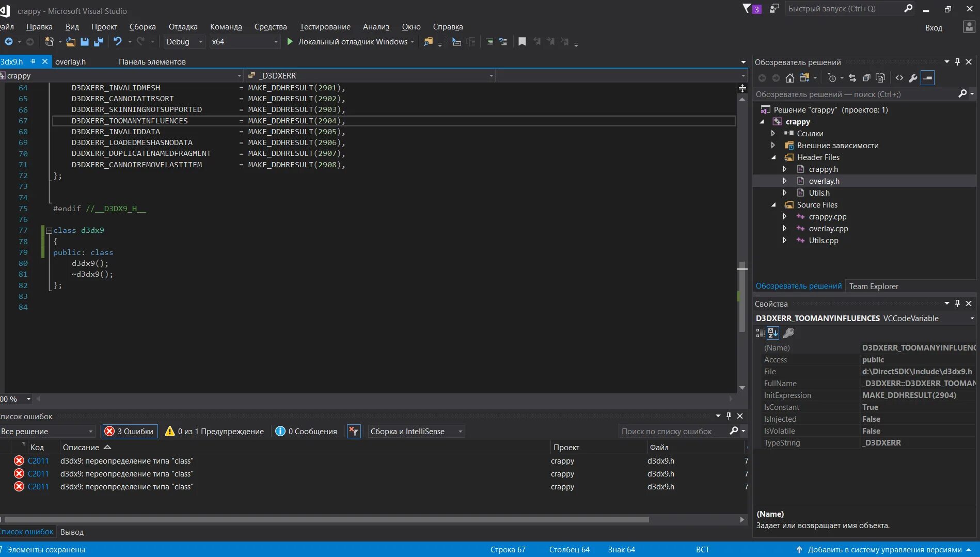Switch to the Team Explorer tab
Screen dimensions: 980x557
[x=874, y=286]
